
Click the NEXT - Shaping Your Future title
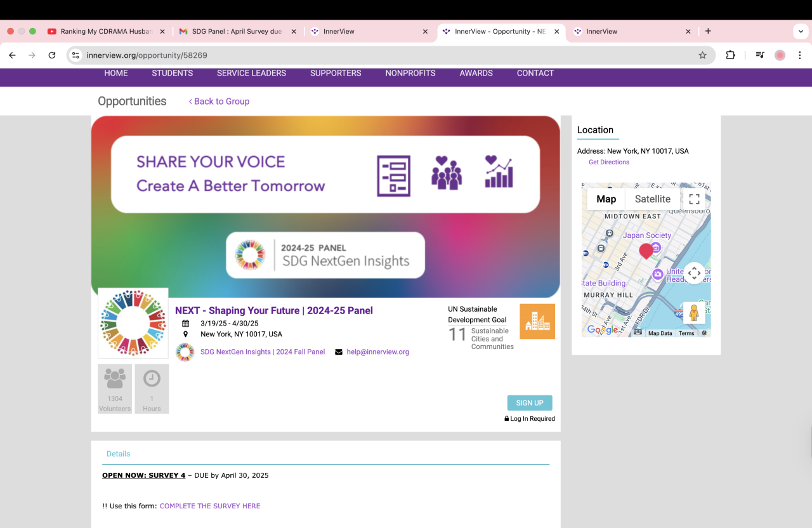coord(274,311)
